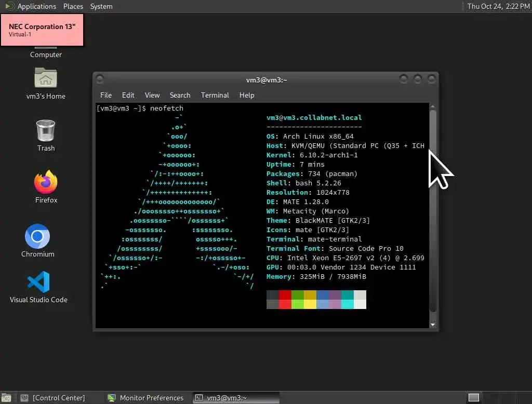
Task: Click the GPU: Vendor 1234 line
Action: (341, 267)
